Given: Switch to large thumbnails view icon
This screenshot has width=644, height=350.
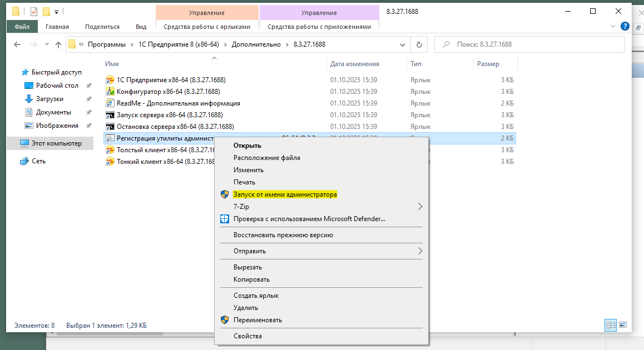Looking at the screenshot, I should pyautogui.click(x=623, y=325).
